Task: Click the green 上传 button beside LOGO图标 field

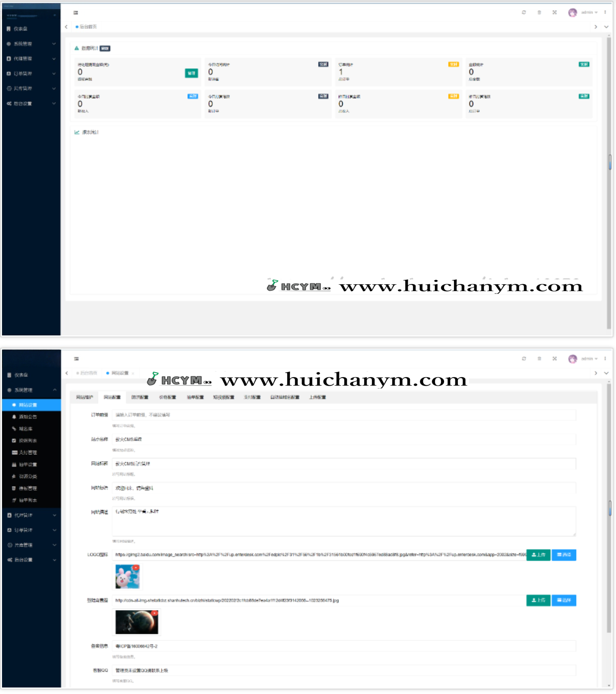Action: click(x=538, y=555)
